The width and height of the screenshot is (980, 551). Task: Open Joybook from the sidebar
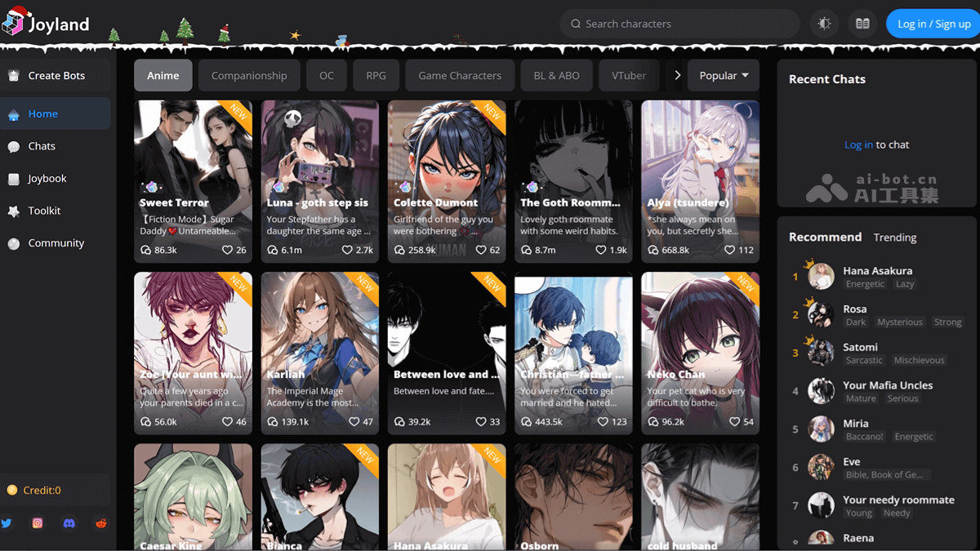coord(47,179)
